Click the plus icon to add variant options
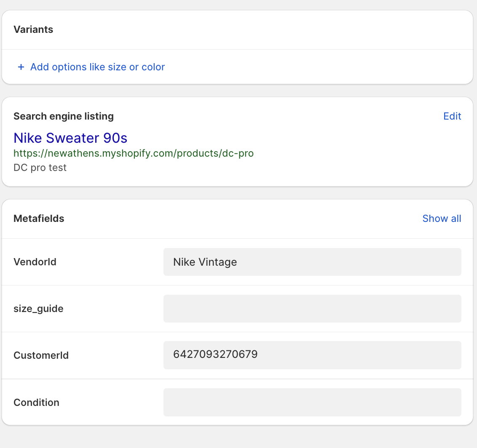477x448 pixels. 21,67
